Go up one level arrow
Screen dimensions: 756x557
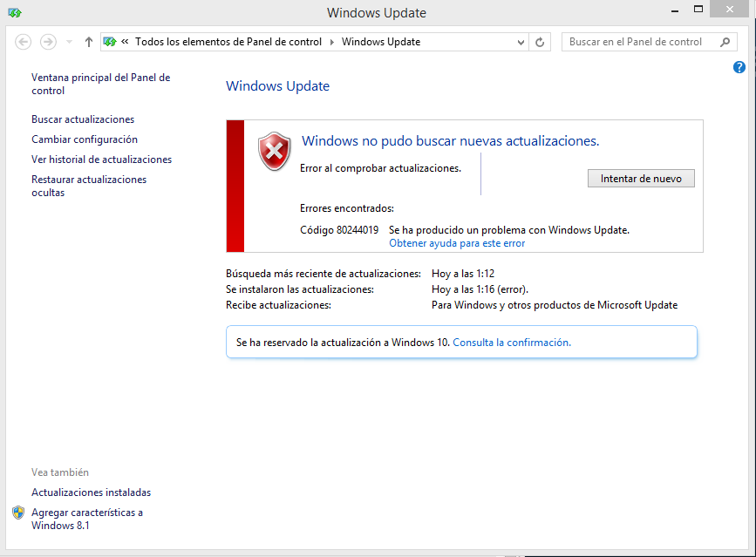[x=88, y=42]
